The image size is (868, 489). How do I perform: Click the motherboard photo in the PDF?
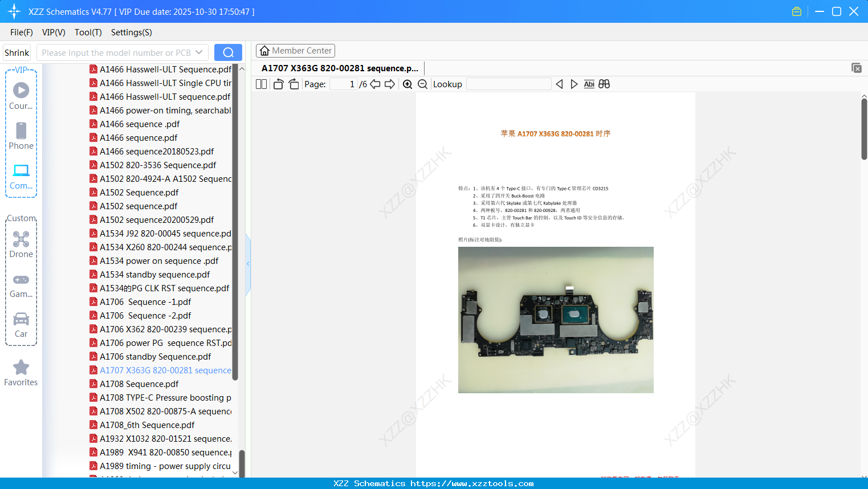click(556, 320)
